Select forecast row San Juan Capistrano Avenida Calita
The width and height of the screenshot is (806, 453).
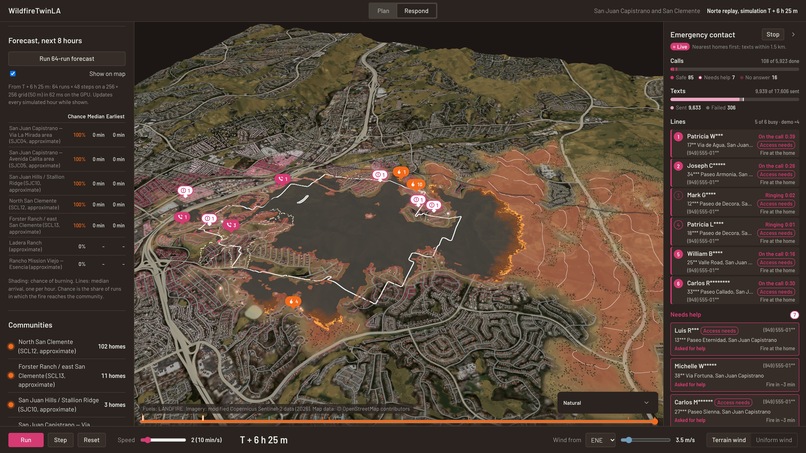pyautogui.click(x=67, y=159)
